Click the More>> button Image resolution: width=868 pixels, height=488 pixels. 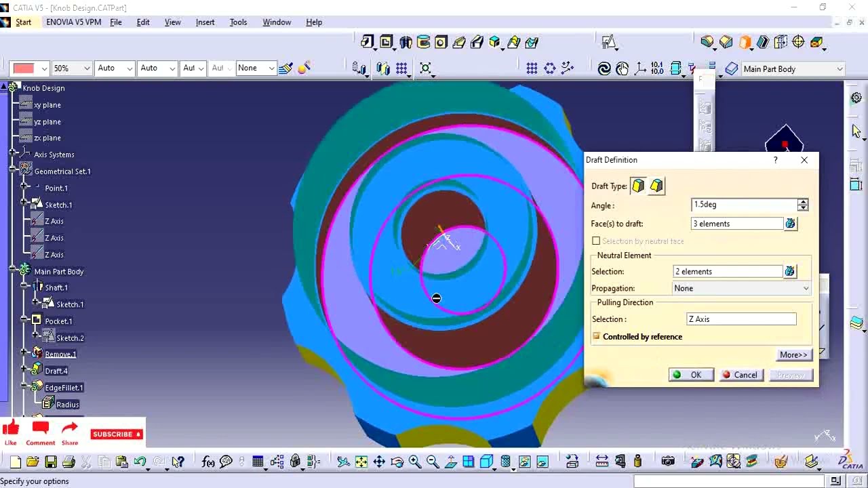coord(794,354)
